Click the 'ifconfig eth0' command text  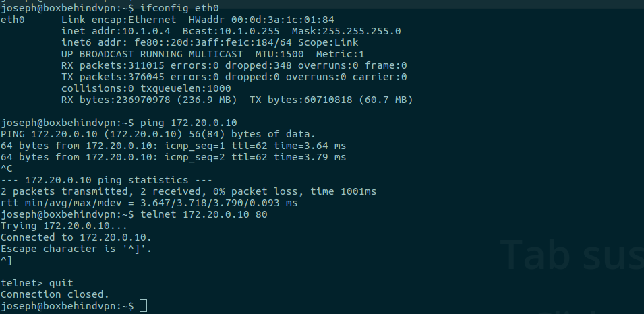179,8
